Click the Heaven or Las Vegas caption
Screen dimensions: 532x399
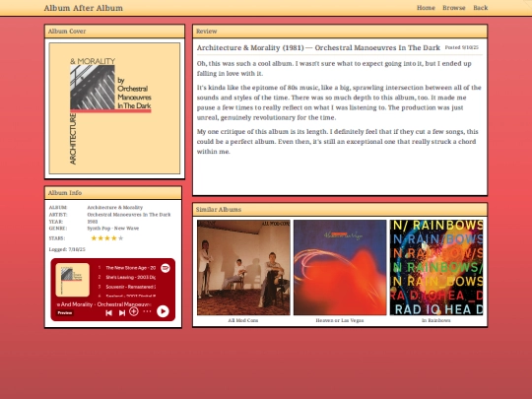click(340, 320)
